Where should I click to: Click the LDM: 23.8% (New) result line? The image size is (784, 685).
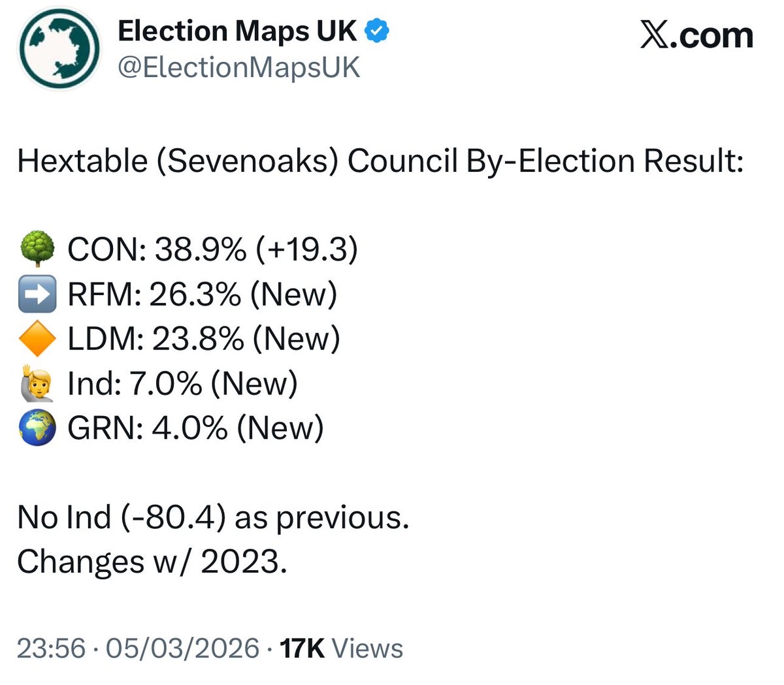coord(204,340)
